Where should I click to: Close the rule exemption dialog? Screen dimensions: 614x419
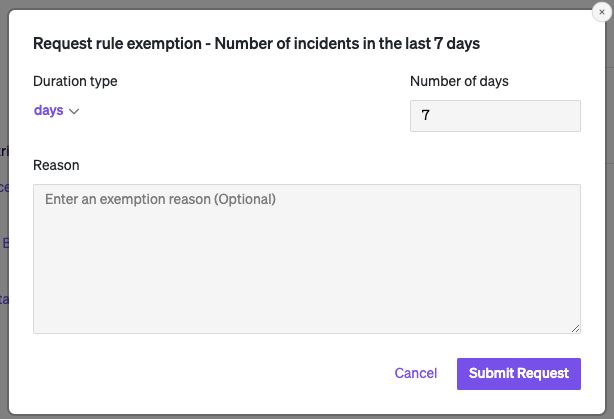click(601, 11)
